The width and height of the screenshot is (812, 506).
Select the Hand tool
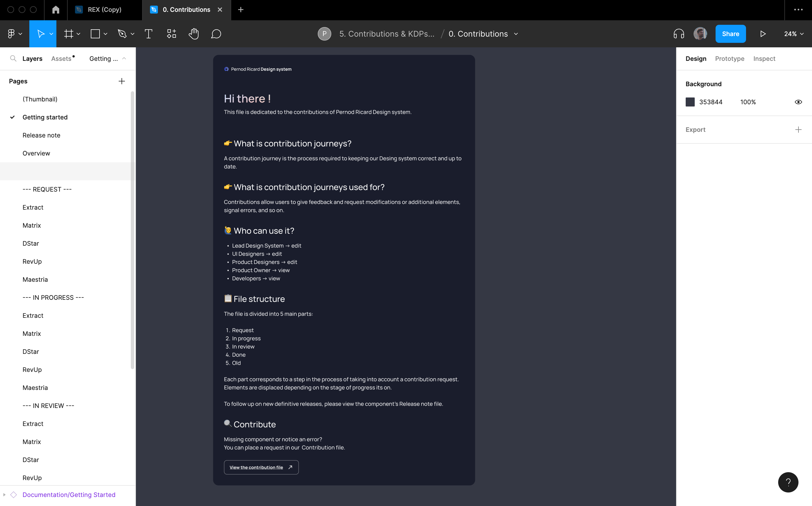pyautogui.click(x=193, y=34)
